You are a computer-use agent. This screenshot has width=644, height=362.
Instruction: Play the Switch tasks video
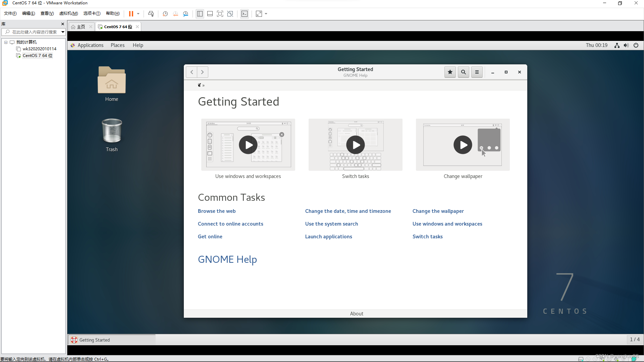[x=356, y=145]
